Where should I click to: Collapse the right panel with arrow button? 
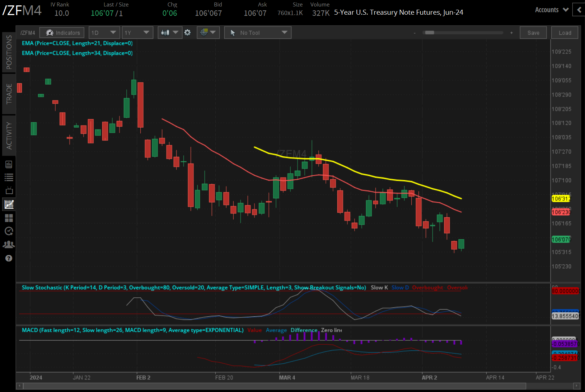pyautogui.click(x=579, y=10)
